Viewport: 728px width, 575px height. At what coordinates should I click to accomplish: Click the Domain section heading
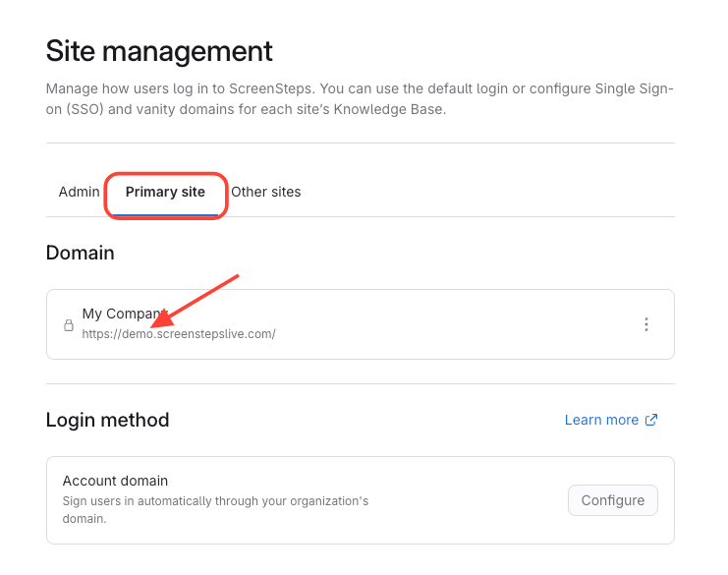pos(80,253)
